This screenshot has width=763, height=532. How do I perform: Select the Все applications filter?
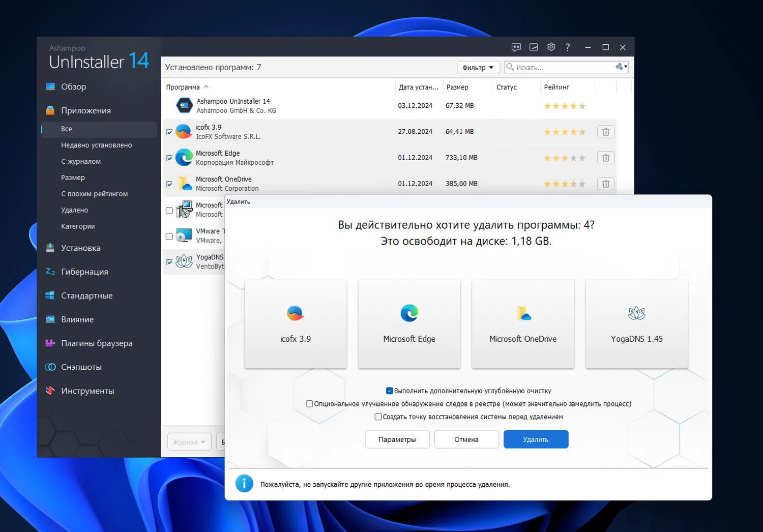point(99,129)
